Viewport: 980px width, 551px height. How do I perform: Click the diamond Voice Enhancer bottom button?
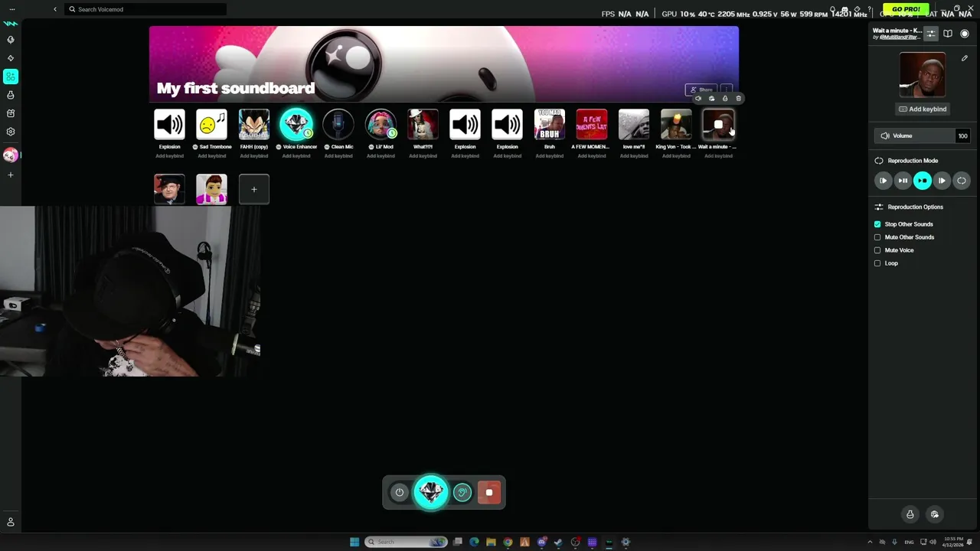431,492
